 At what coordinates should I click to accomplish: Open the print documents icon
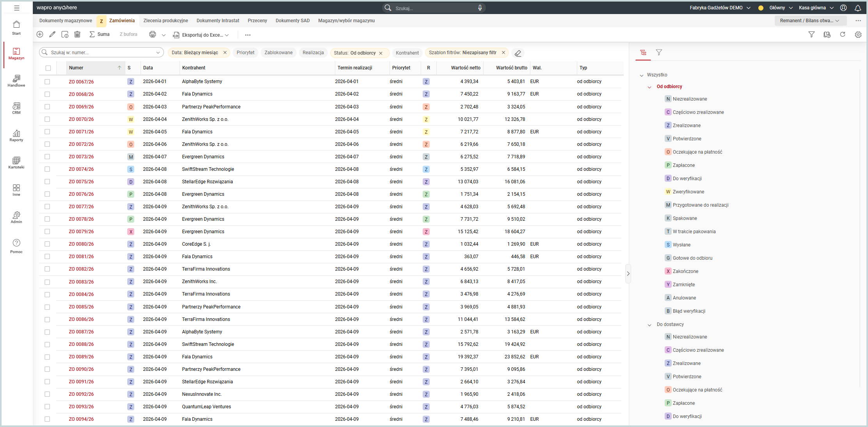pyautogui.click(x=153, y=34)
